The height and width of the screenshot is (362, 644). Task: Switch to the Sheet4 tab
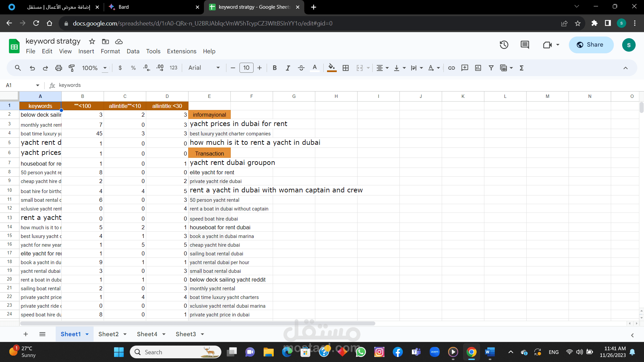pyautogui.click(x=147, y=334)
